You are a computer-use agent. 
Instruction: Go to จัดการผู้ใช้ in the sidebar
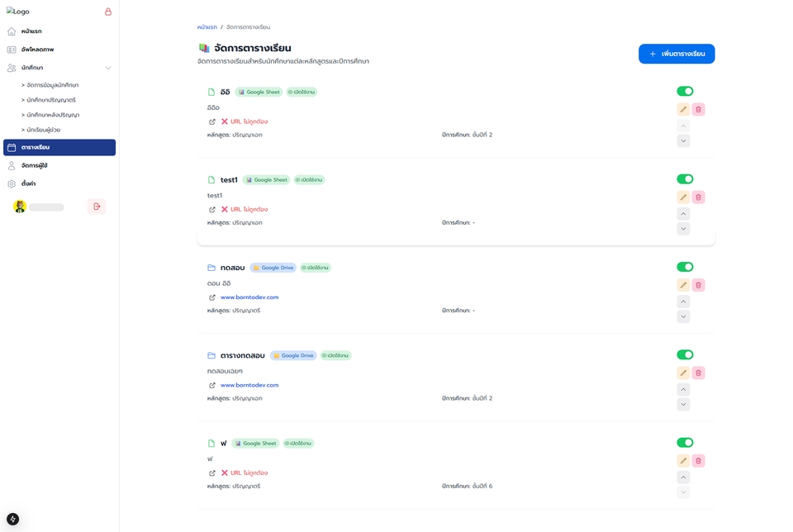click(x=35, y=165)
